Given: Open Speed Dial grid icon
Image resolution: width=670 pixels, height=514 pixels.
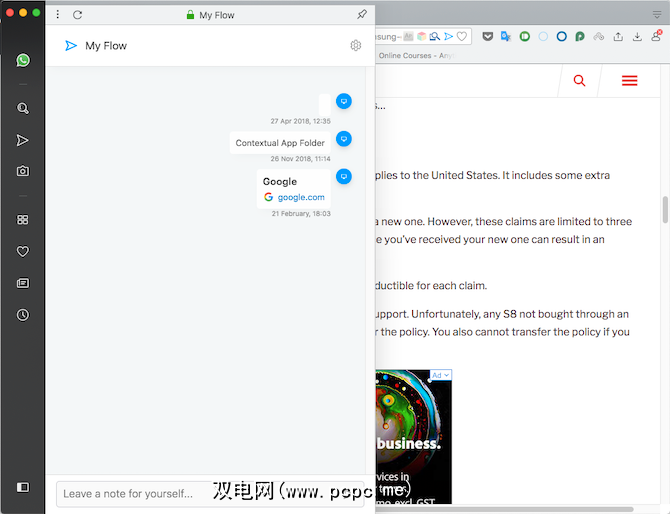Looking at the screenshot, I should (23, 220).
